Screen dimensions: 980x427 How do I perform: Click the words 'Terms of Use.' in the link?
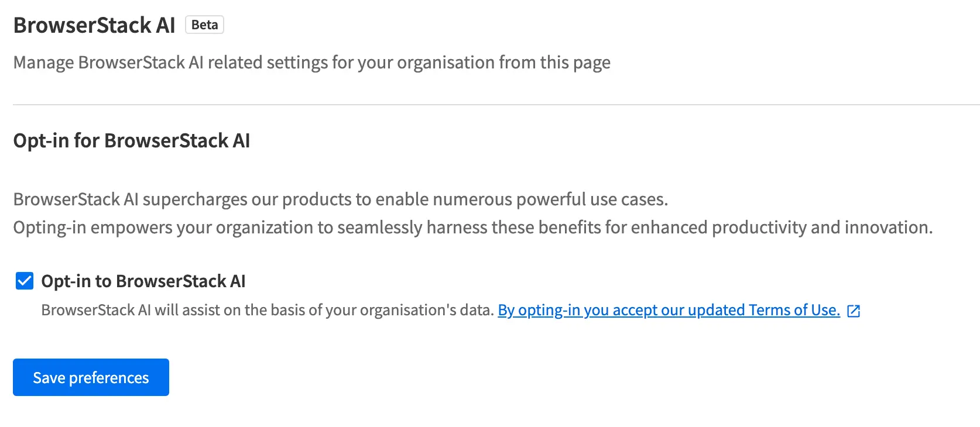794,310
